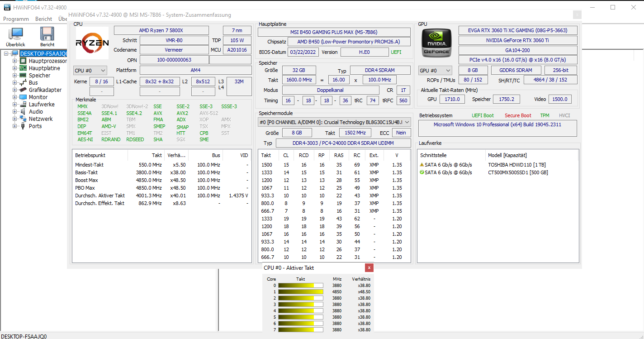
Task: Select the Durchsch. Aktiver Takt row
Action: pos(161,196)
